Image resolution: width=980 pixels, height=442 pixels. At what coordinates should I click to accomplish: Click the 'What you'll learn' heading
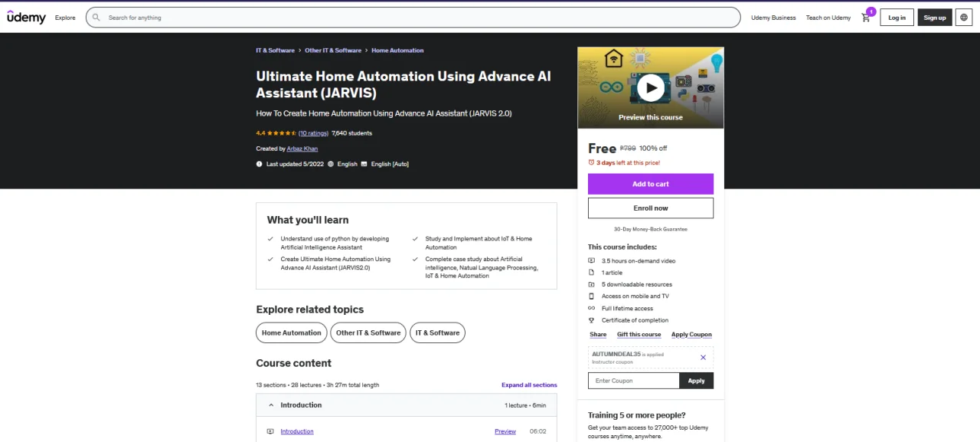308,220
